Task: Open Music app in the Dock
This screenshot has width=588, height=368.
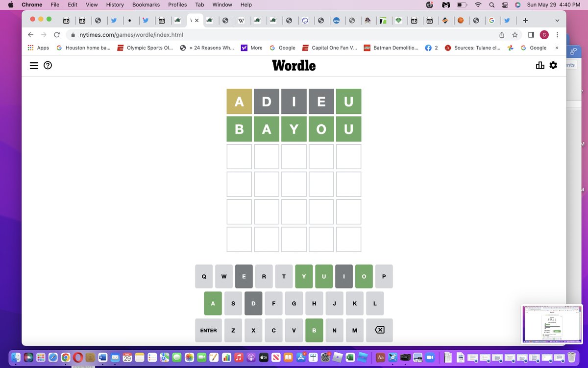Action: (239, 357)
